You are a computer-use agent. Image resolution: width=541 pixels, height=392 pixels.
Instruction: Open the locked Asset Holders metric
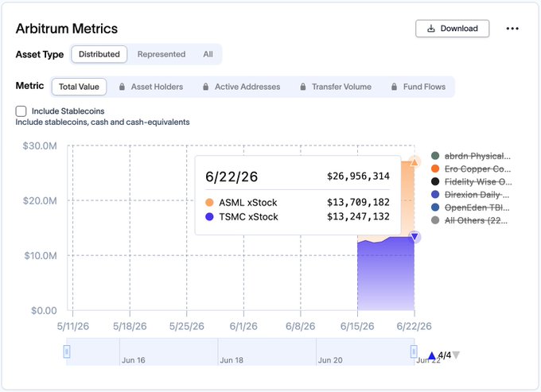click(x=151, y=87)
